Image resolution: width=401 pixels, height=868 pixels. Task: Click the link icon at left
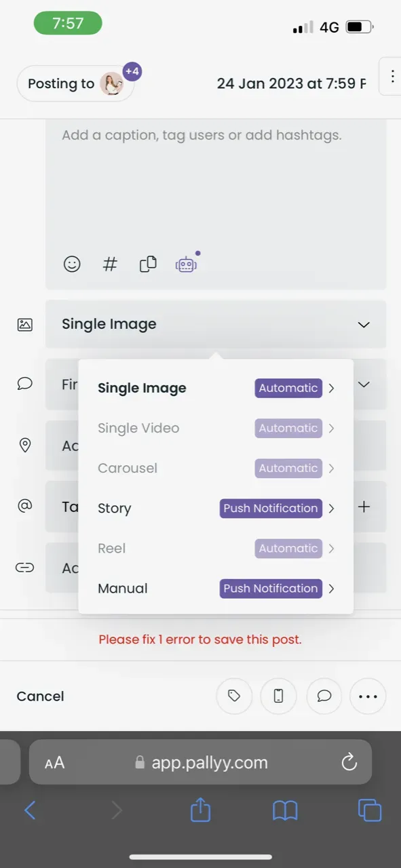tap(24, 568)
